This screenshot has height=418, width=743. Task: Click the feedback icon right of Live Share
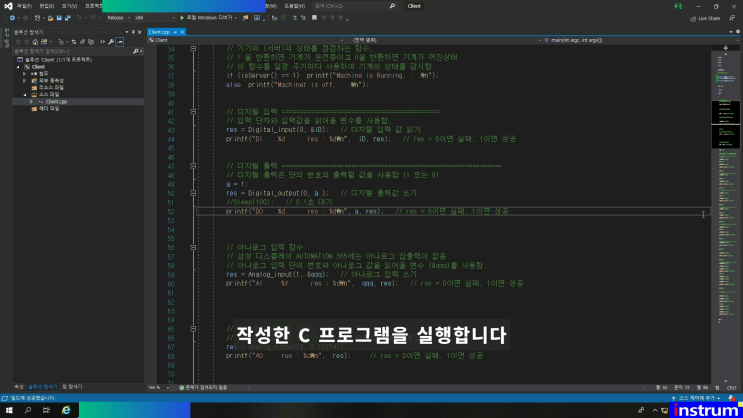pyautogui.click(x=732, y=18)
